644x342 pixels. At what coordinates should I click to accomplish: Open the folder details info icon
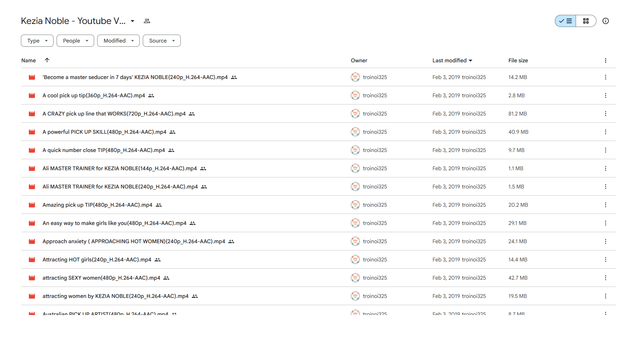[606, 21]
